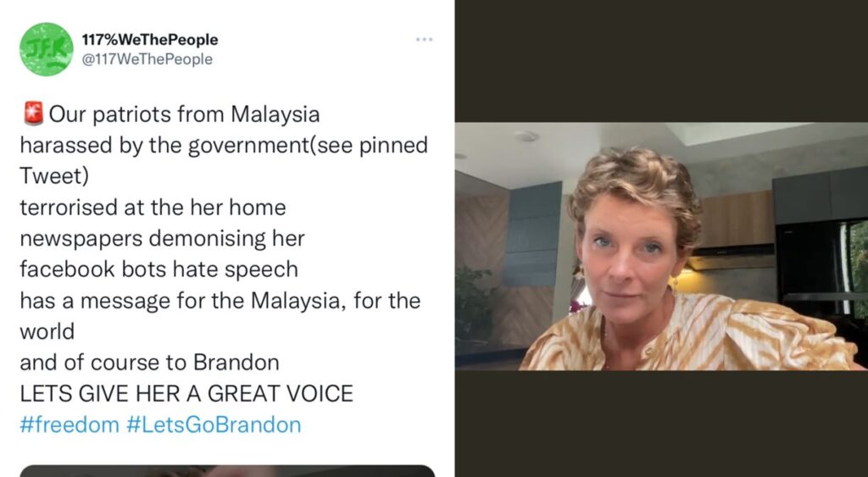Image resolution: width=868 pixels, height=477 pixels.
Task: Open the green JFK profile avatar
Action: click(x=47, y=49)
